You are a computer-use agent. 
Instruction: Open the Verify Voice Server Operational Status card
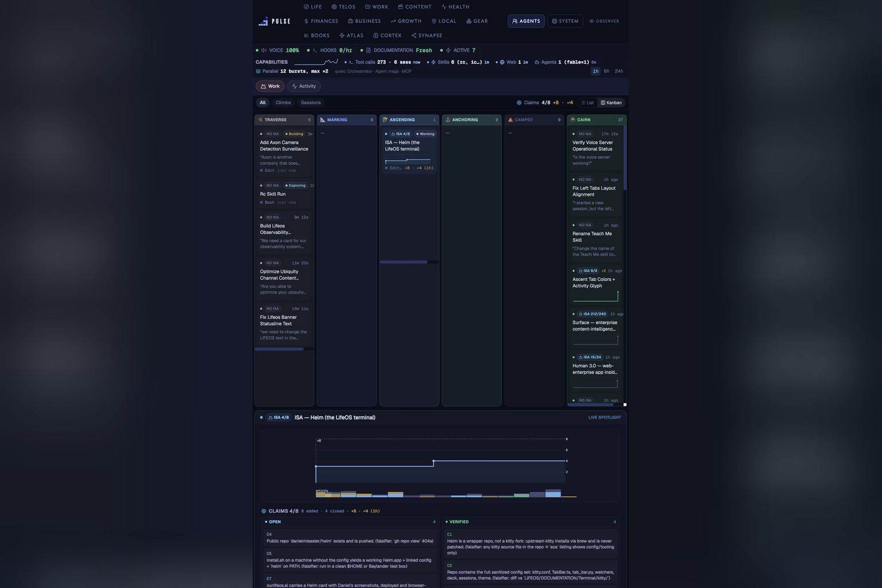point(595,149)
